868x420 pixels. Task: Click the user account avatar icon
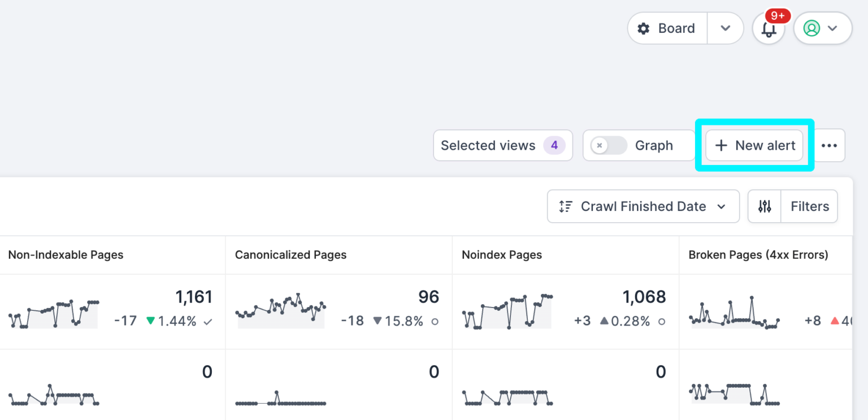click(811, 28)
